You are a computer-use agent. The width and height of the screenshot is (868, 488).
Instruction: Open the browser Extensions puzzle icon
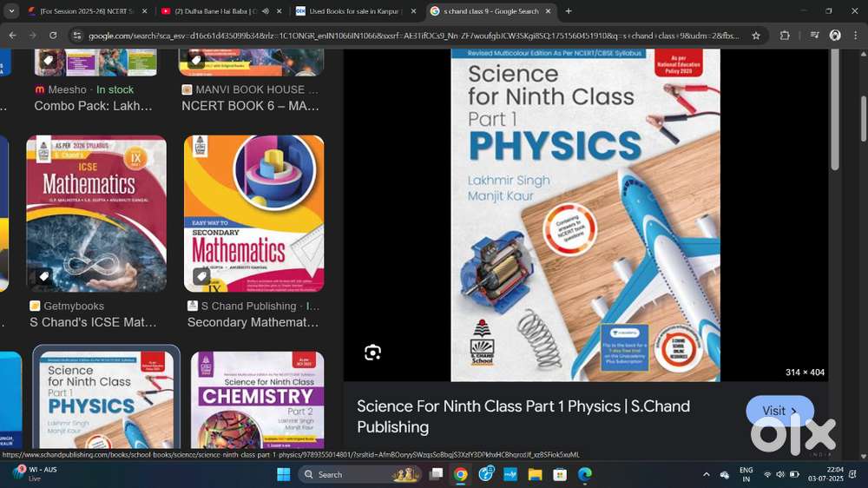[x=785, y=36]
